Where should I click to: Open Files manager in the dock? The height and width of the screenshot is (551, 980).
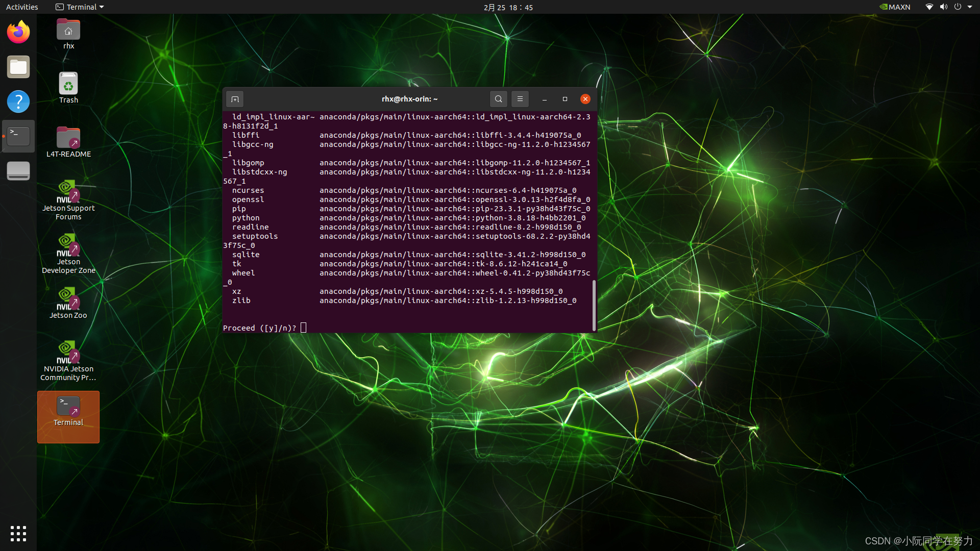[x=18, y=67]
